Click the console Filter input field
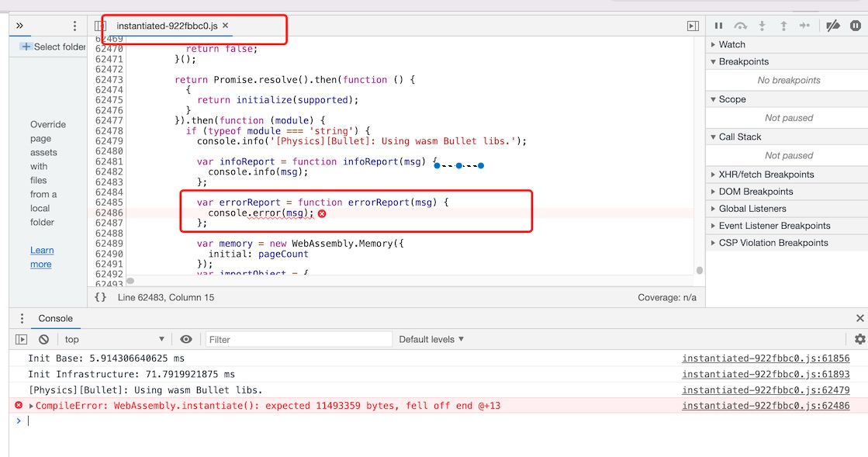The image size is (868, 457). tap(299, 339)
